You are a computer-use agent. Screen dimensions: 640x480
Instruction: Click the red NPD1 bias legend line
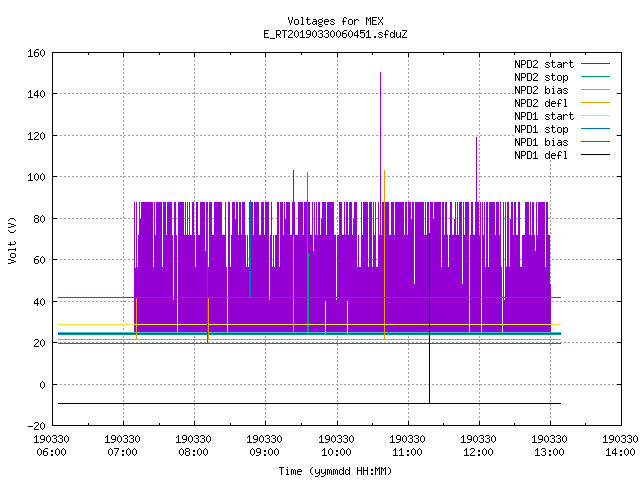[595, 142]
